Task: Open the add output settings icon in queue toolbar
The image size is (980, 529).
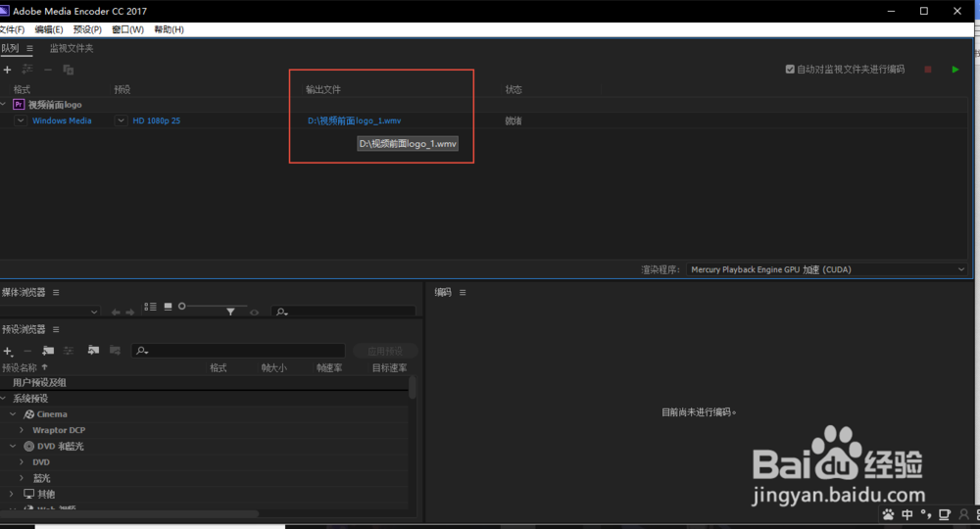Action: tap(27, 70)
